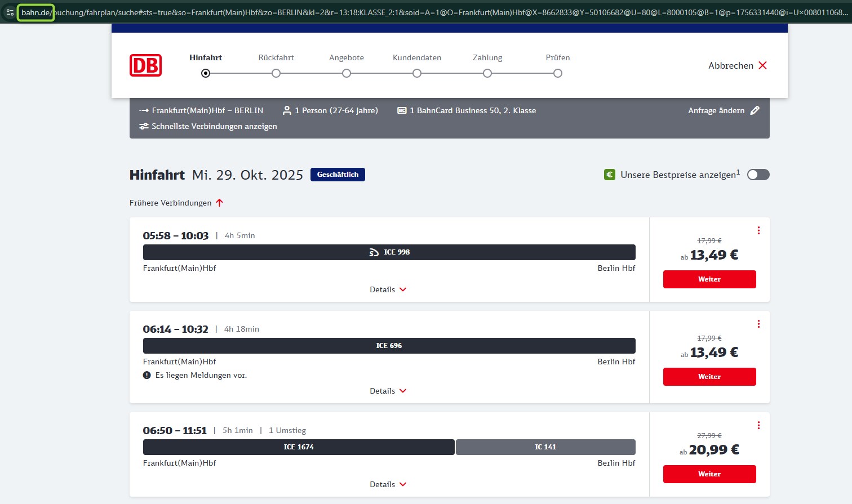The height and width of the screenshot is (504, 852).
Task: Click the ICE 1674 train segment
Action: coord(299,447)
